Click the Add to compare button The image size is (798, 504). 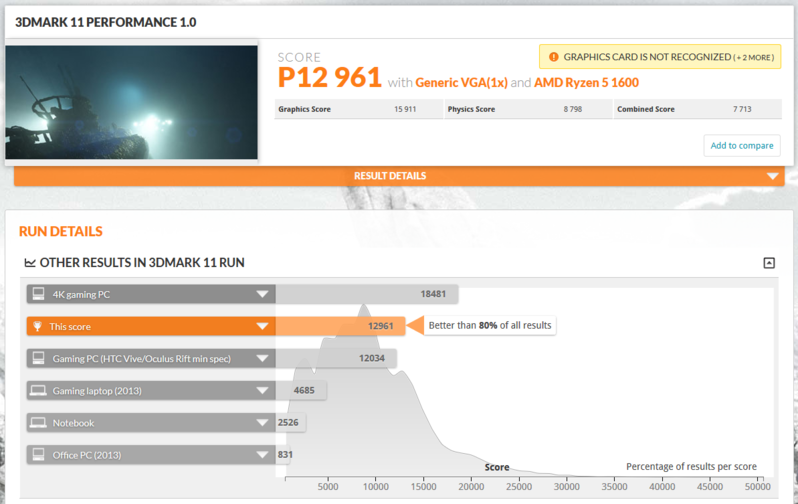(741, 146)
